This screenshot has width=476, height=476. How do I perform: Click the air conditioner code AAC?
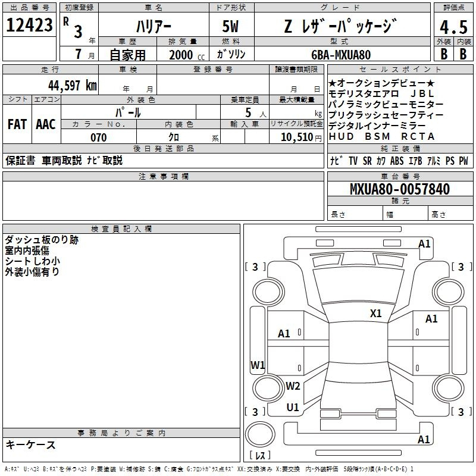[46, 124]
